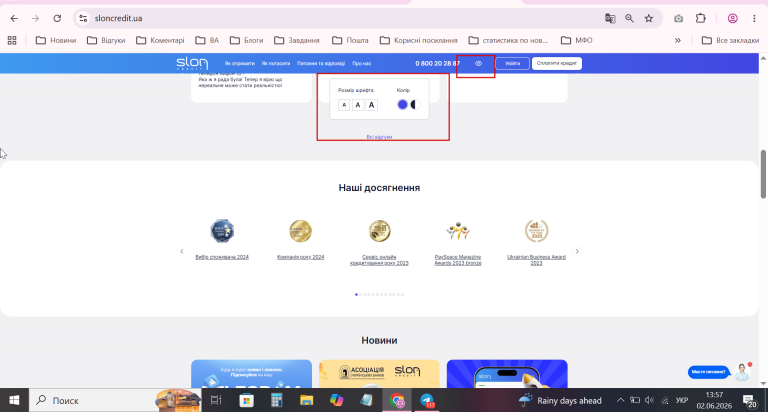Bookmark this page with the star
Image resolution: width=768 pixels, height=412 pixels.
[x=649, y=19]
